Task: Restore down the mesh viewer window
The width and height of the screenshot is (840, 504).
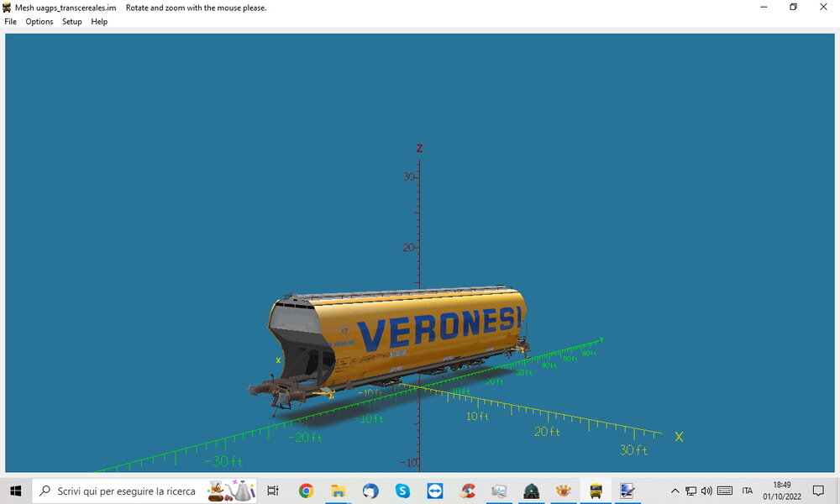Action: 794,7
